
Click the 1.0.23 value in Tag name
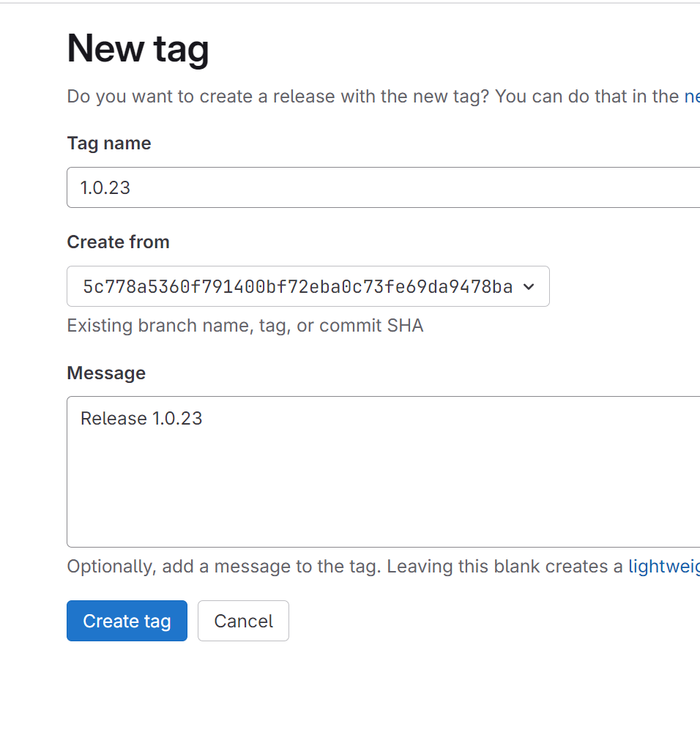click(x=105, y=188)
